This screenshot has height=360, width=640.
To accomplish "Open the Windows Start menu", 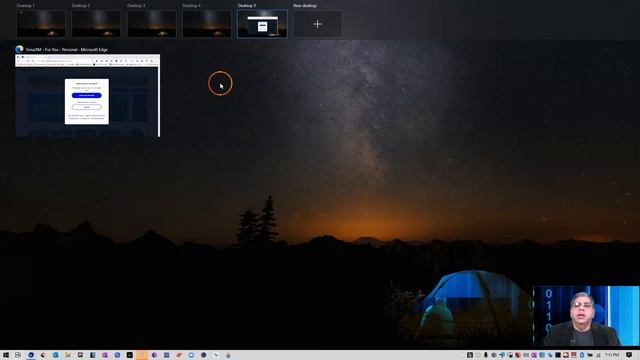I will coord(6,355).
